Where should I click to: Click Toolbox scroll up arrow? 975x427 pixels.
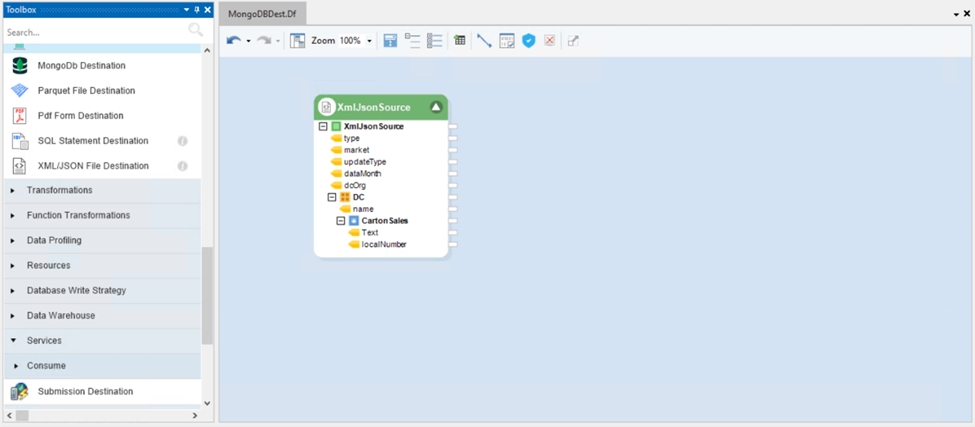207,50
